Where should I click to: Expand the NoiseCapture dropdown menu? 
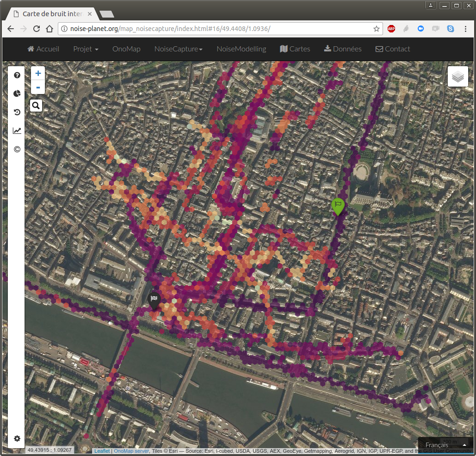[x=178, y=49]
